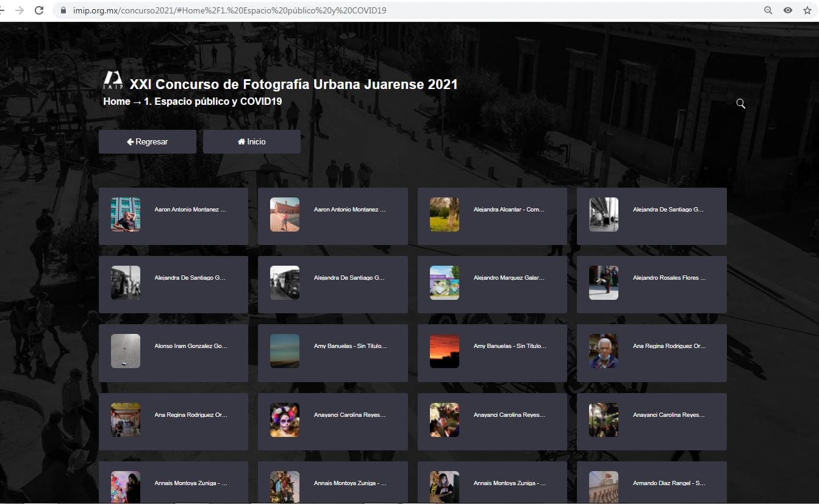This screenshot has width=819, height=504.
Task: Reload the page with the browser refresh icon
Action: click(39, 10)
